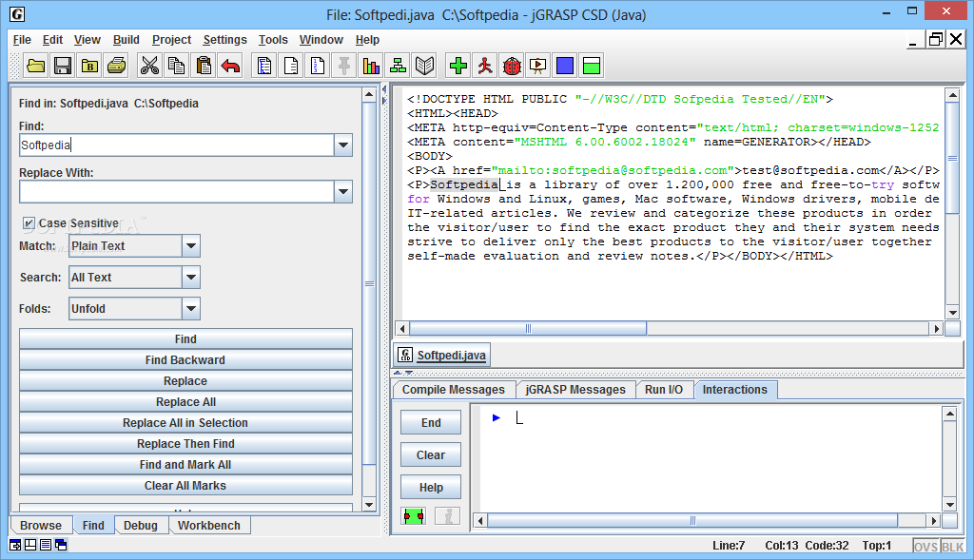Click the Softpedi.java file tab icon
Viewport: 974px width, 560px height.
(405, 355)
